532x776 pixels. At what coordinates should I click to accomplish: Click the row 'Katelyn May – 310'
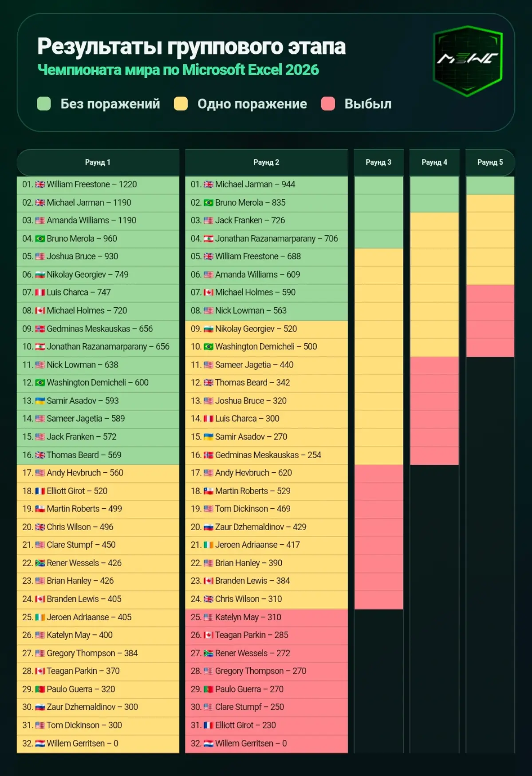pos(266,617)
